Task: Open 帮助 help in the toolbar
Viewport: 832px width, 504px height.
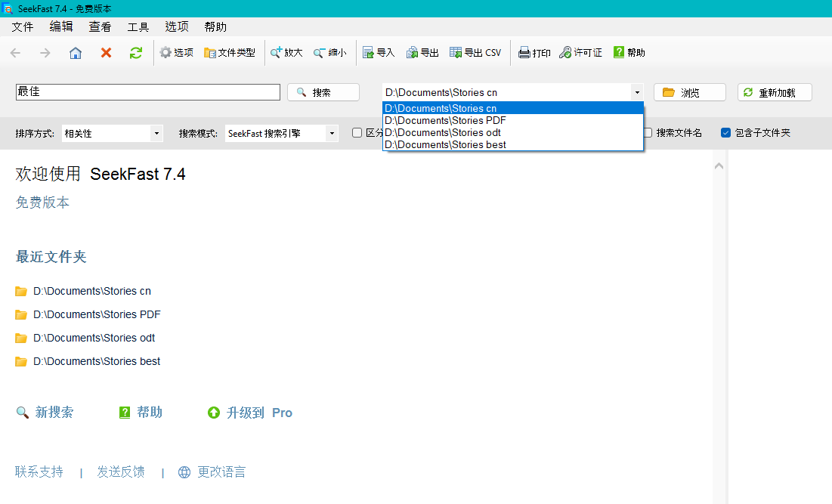Action: (629, 53)
